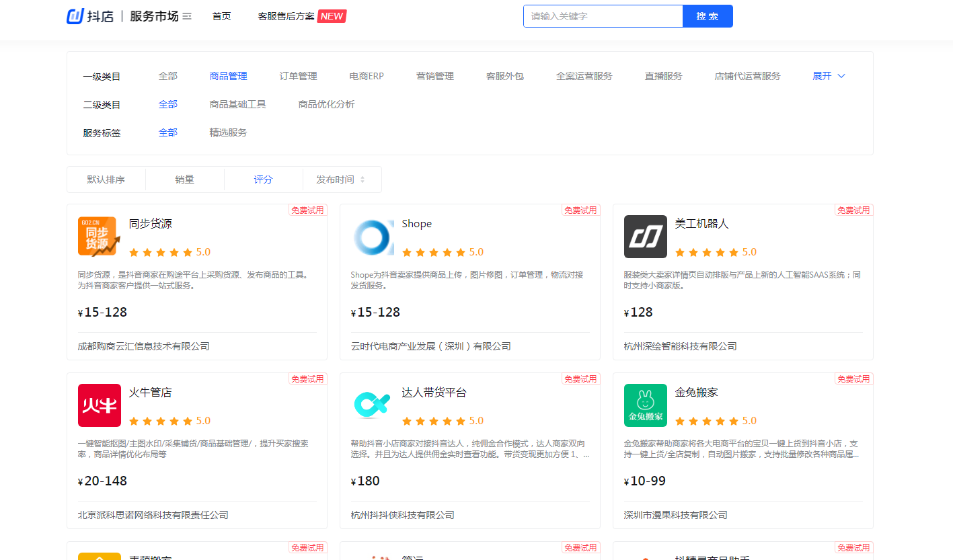Select the 客服外包 category

[505, 76]
